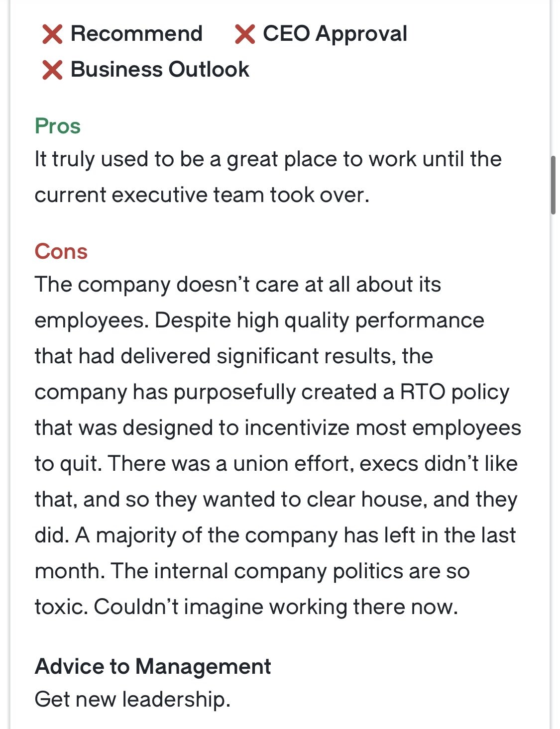Click the red X icon beside CEO Approval
The height and width of the screenshot is (729, 560).
click(x=244, y=34)
